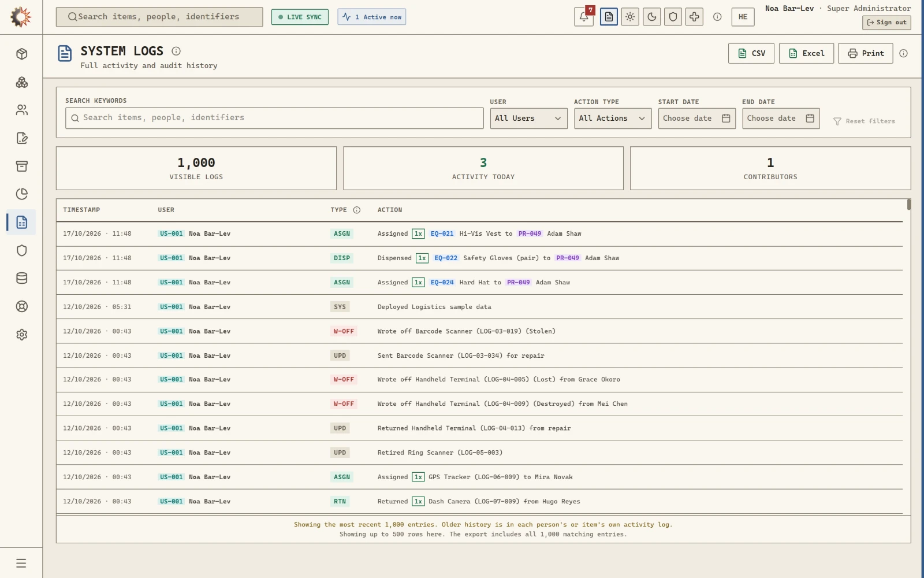Screen dimensions: 924x578
Task: Open the notifications bell with 7 alerts
Action: click(584, 17)
